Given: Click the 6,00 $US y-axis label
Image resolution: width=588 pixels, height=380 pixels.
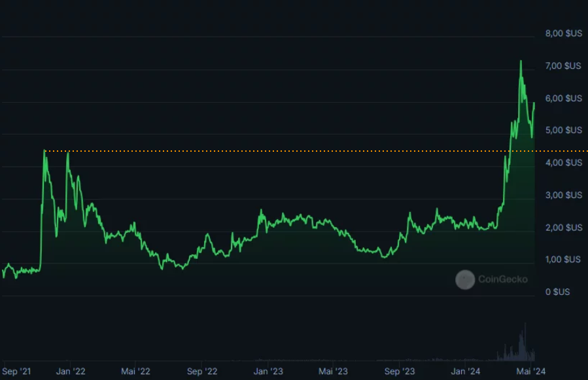Looking at the screenshot, I should tap(563, 98).
